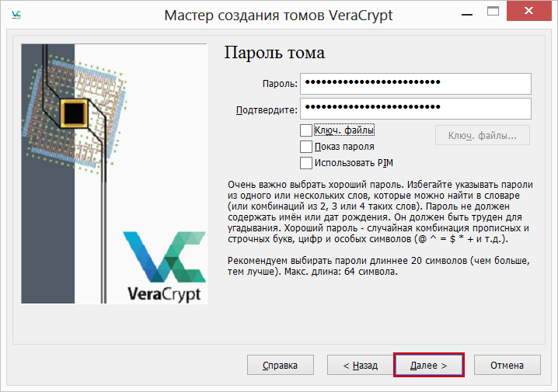Viewport: 558px width, 392px height.
Task: Go back with the Назад button
Action: [360, 365]
